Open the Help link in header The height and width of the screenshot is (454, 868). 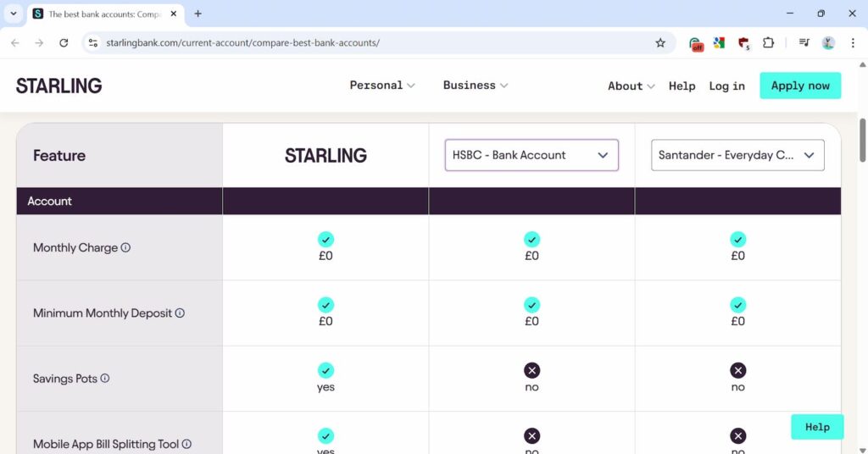[682, 86]
